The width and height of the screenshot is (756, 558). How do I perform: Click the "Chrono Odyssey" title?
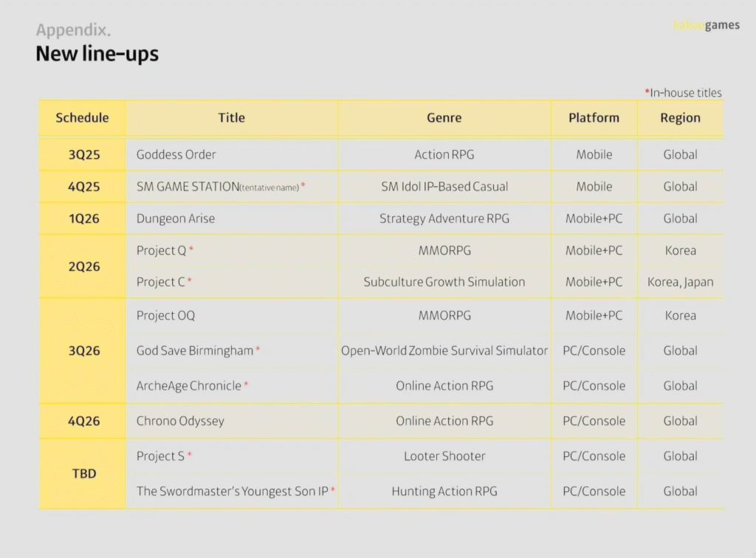click(x=180, y=421)
